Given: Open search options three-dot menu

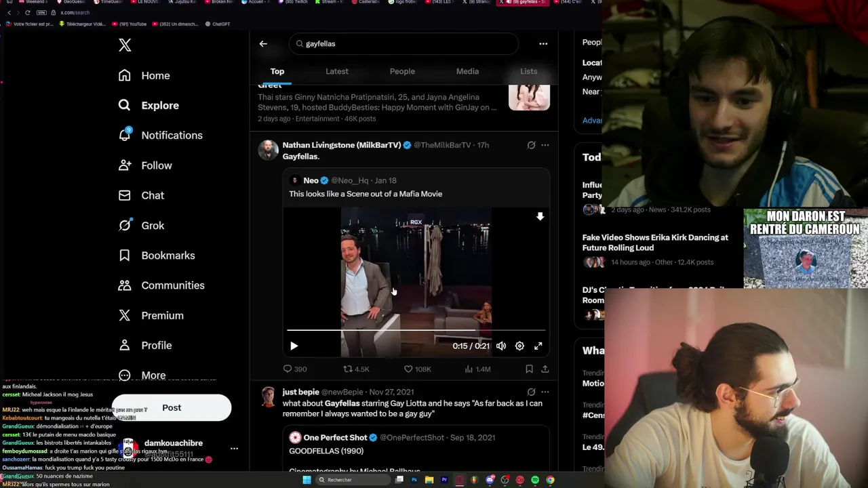Looking at the screenshot, I should point(543,43).
